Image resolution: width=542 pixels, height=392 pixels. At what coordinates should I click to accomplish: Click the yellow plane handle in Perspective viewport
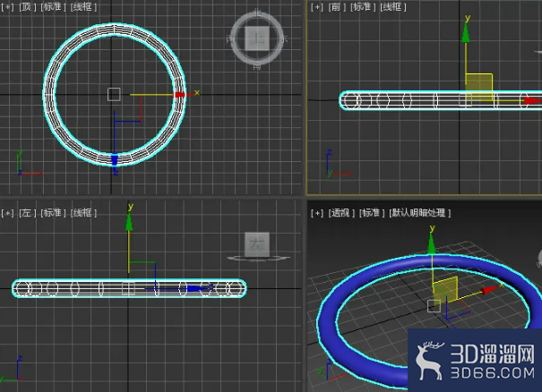445,291
